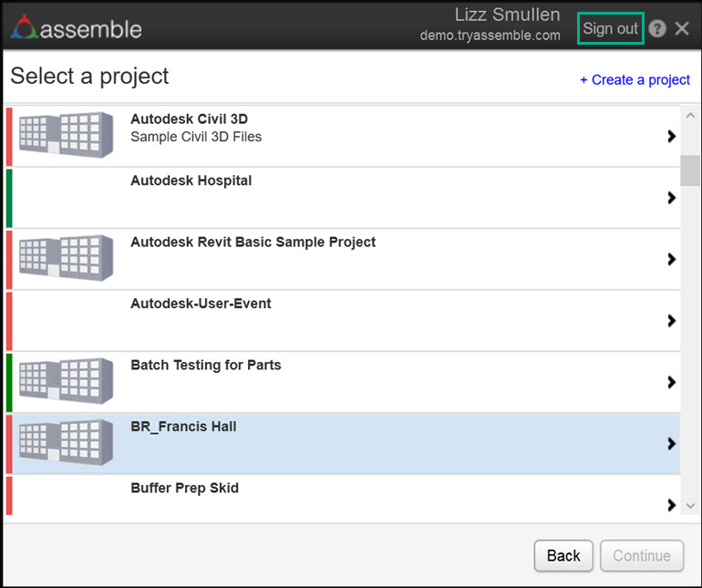702x588 pixels.
Task: Open the help question mark icon
Action: coord(657,29)
